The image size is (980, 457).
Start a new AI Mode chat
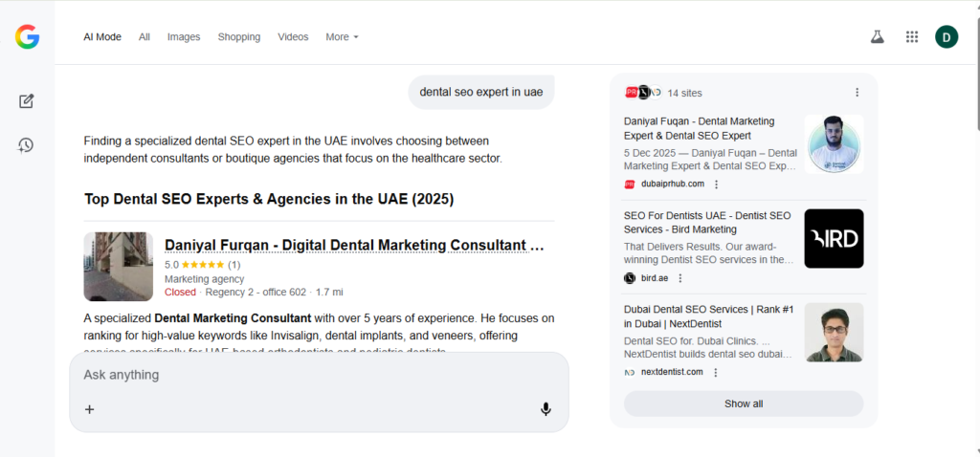click(x=26, y=101)
